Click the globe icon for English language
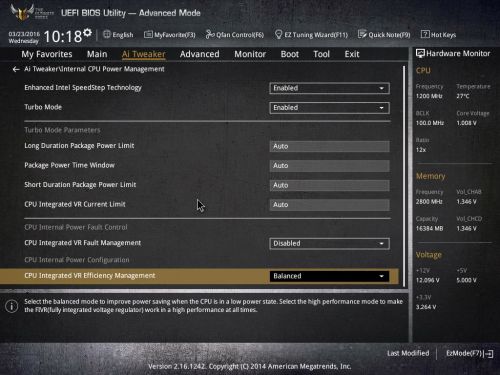 tap(107, 34)
